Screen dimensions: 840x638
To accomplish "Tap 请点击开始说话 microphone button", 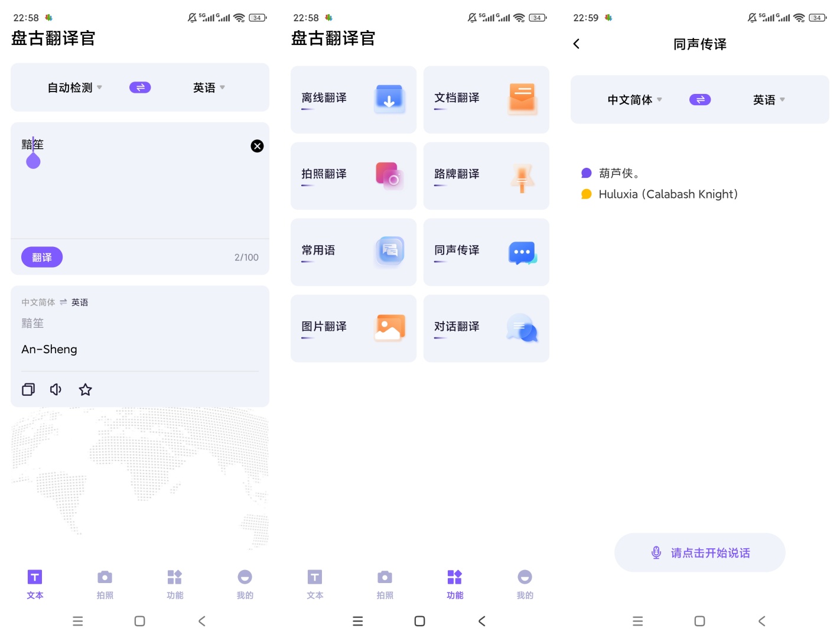I will [x=700, y=552].
